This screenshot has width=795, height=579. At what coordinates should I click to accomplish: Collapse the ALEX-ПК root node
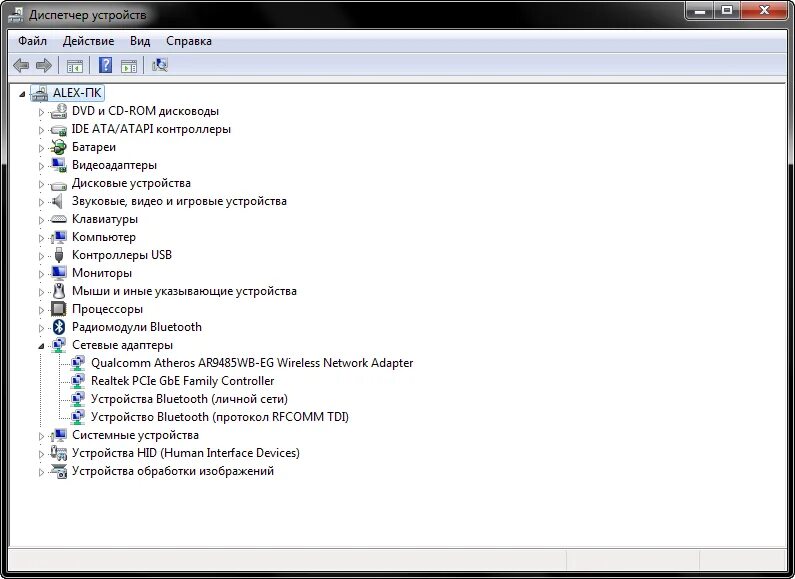pyautogui.click(x=22, y=94)
